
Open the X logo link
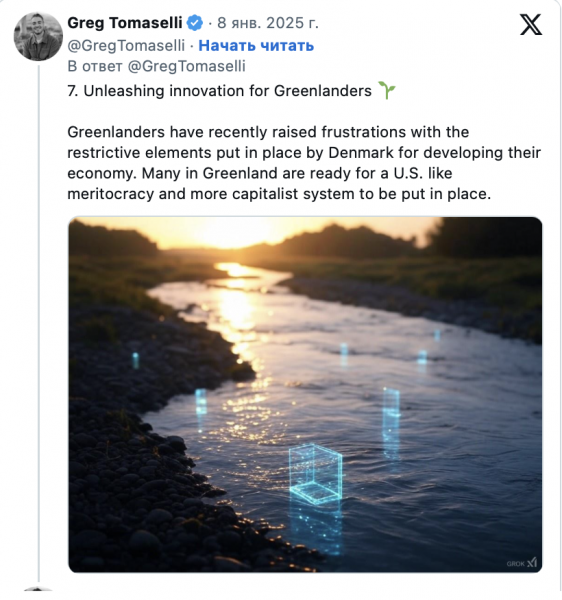531,24
